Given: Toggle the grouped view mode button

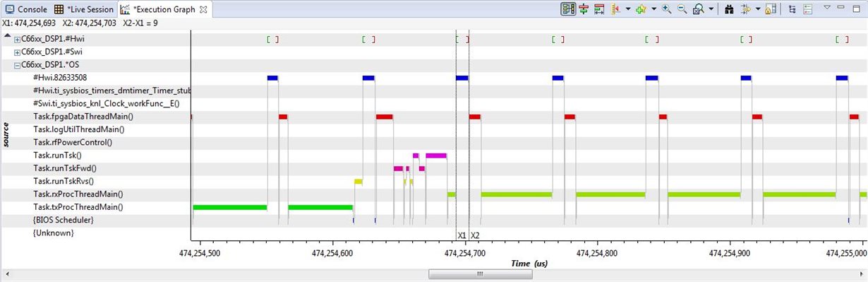Looking at the screenshot, I should tap(568, 9).
